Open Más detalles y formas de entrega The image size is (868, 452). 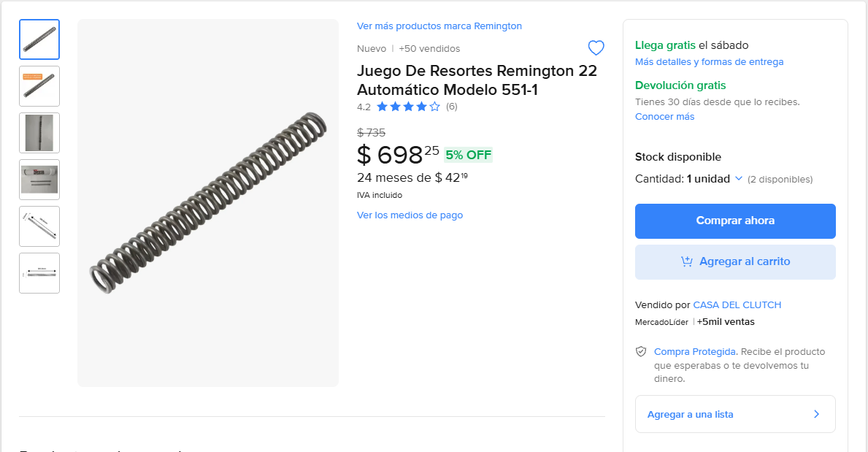[x=709, y=62]
